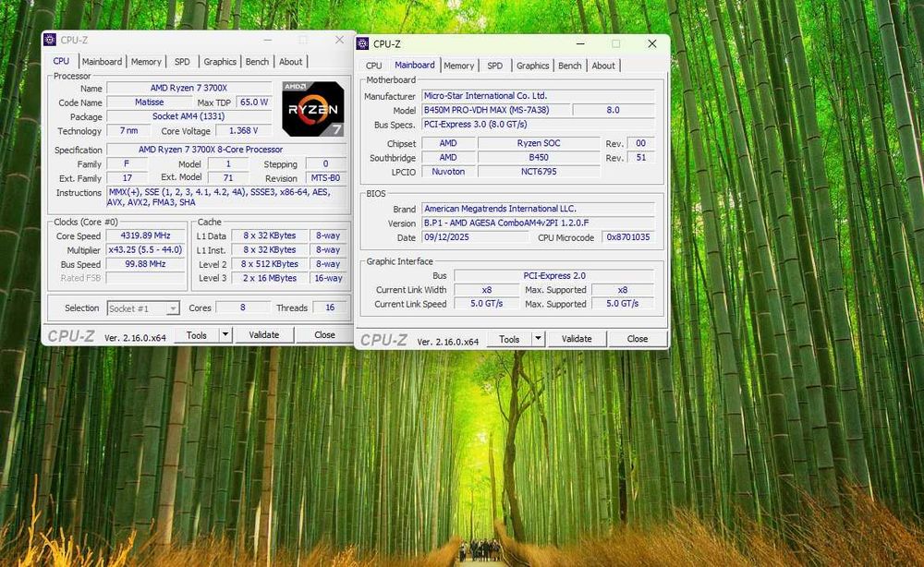Click manufacturer Micro-Star International field
Image resolution: width=924 pixels, height=567 pixels.
click(538, 95)
